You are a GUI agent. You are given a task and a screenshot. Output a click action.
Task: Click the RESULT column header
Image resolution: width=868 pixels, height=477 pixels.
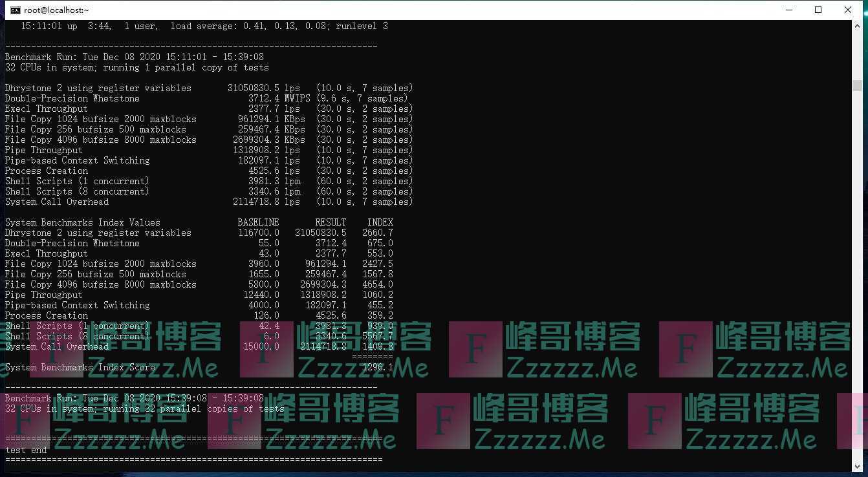331,223
